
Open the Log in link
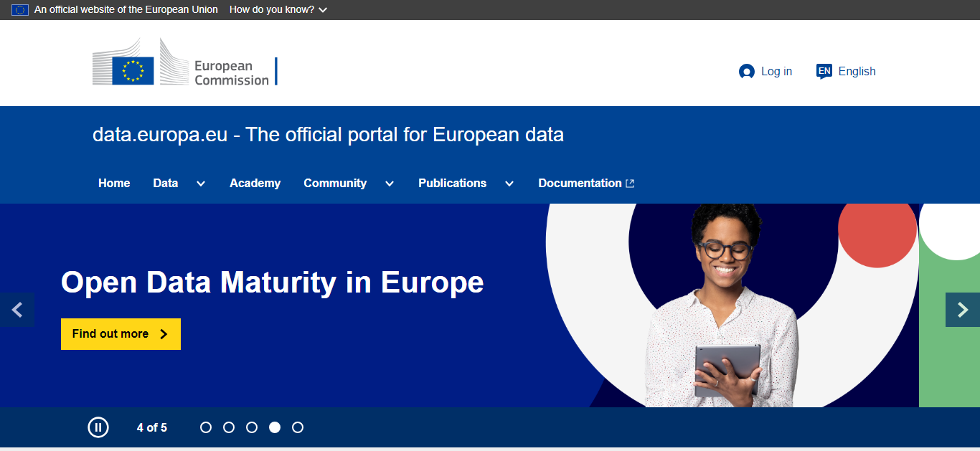click(x=776, y=72)
